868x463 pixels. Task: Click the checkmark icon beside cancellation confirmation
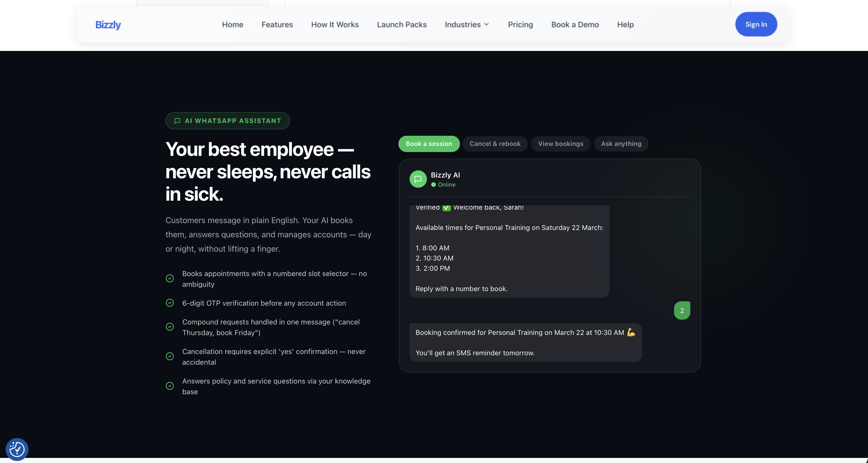pyautogui.click(x=170, y=357)
